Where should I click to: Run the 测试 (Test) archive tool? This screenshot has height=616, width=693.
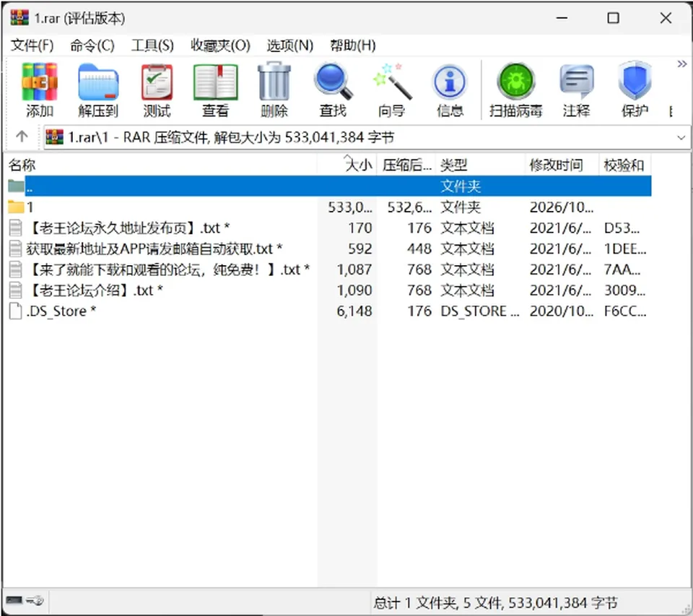157,90
